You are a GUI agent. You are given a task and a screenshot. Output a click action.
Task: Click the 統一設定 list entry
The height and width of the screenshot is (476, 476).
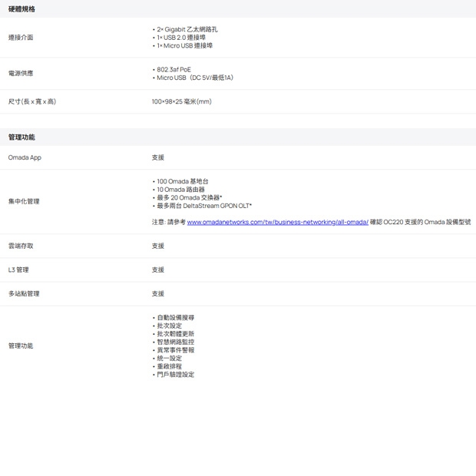tap(170, 359)
